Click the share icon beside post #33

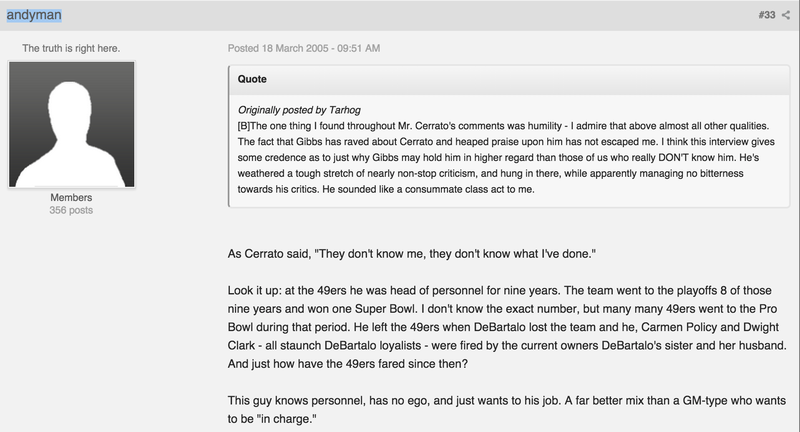click(x=786, y=15)
